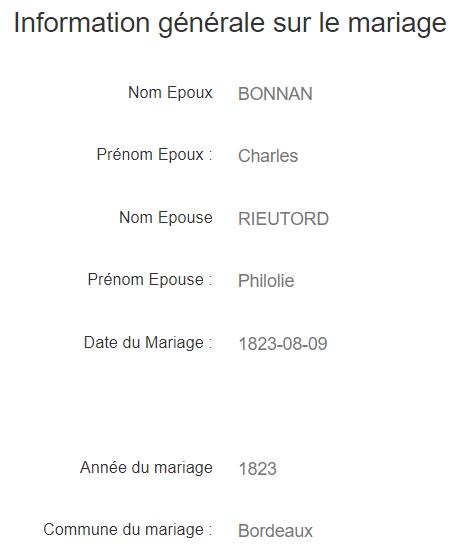
Task: Click the word 'Epoux' in 'Prénom Epoux'
Action: [x=181, y=155]
